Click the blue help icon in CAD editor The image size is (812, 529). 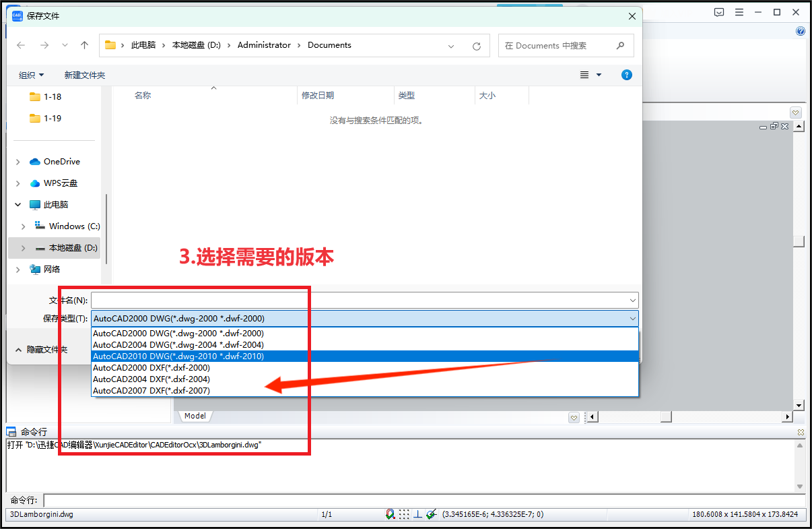pos(801,31)
